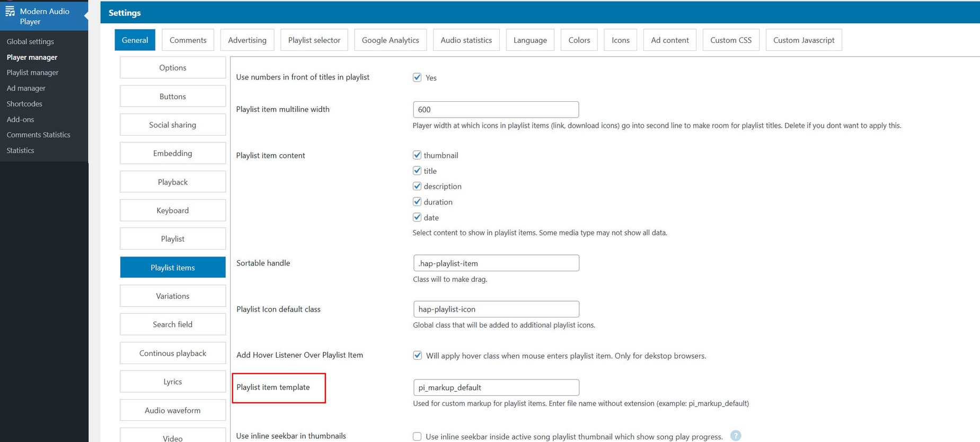
Task: Toggle the description checkbox
Action: click(x=417, y=187)
